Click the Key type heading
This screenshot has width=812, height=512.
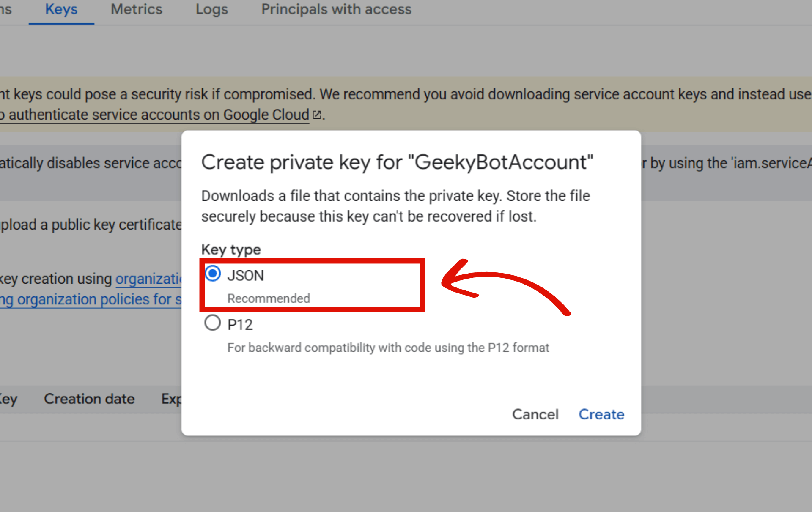click(231, 249)
